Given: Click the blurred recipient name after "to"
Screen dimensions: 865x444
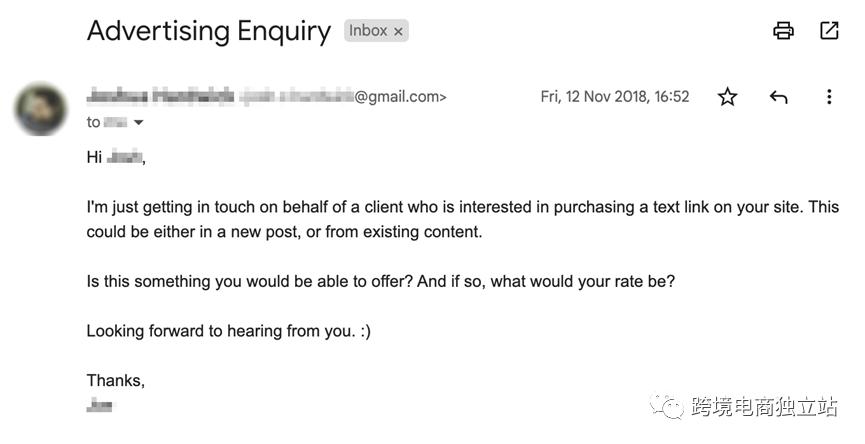Looking at the screenshot, I should point(115,122).
